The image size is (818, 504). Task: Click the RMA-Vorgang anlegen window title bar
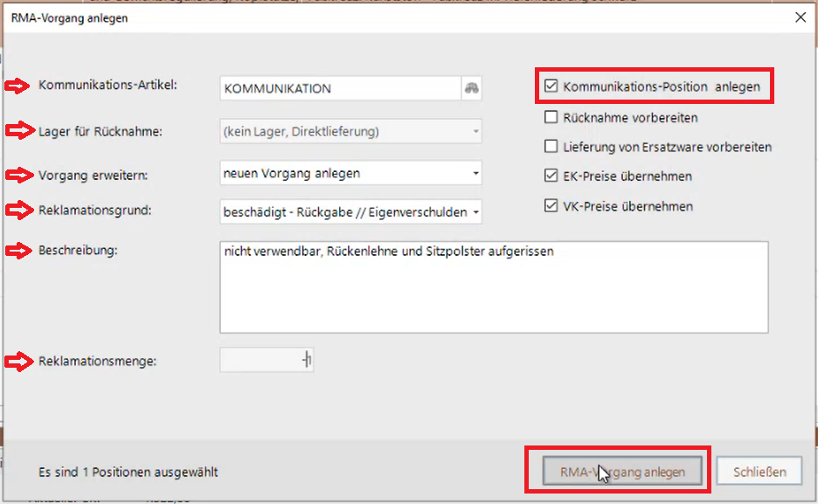(x=350, y=17)
